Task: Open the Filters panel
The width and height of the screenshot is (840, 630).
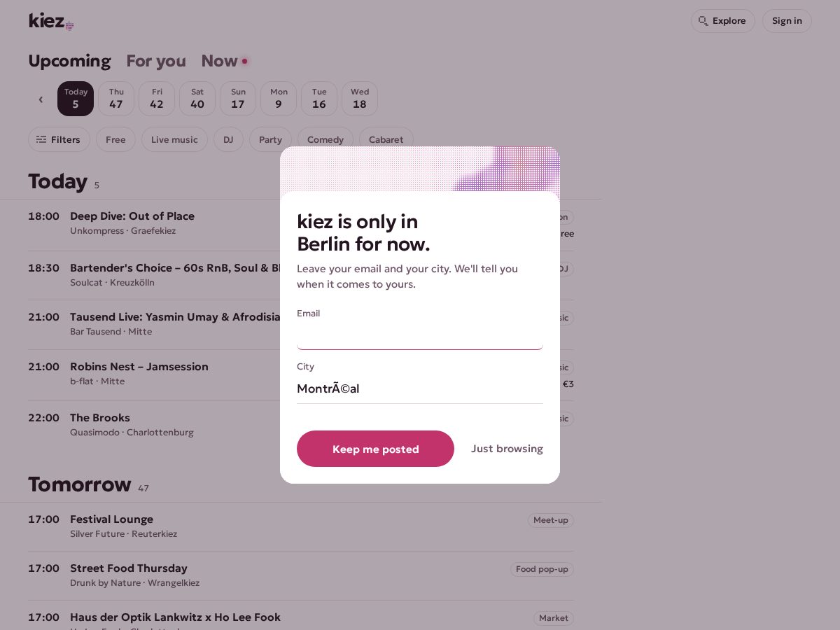Action: point(59,139)
